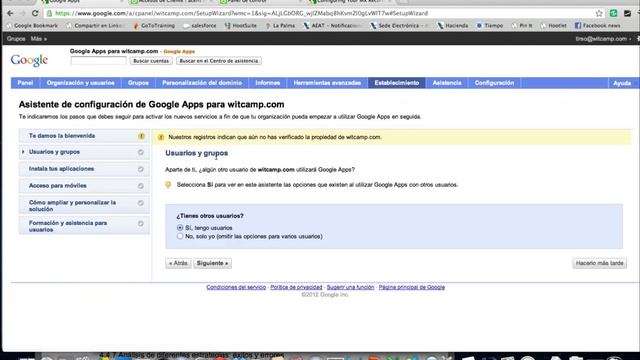The height and width of the screenshot is (360, 640).
Task: Open the Configuración tab
Action: [x=494, y=83]
